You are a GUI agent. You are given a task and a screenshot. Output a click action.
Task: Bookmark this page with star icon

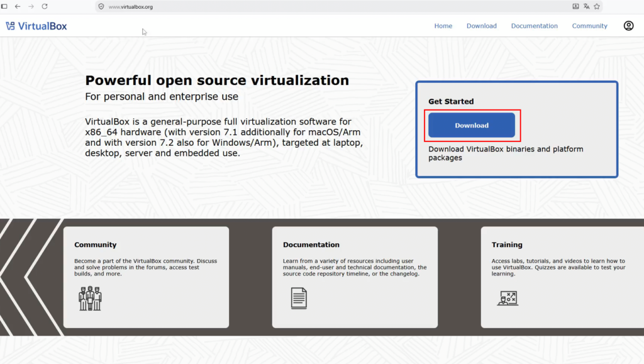point(597,6)
